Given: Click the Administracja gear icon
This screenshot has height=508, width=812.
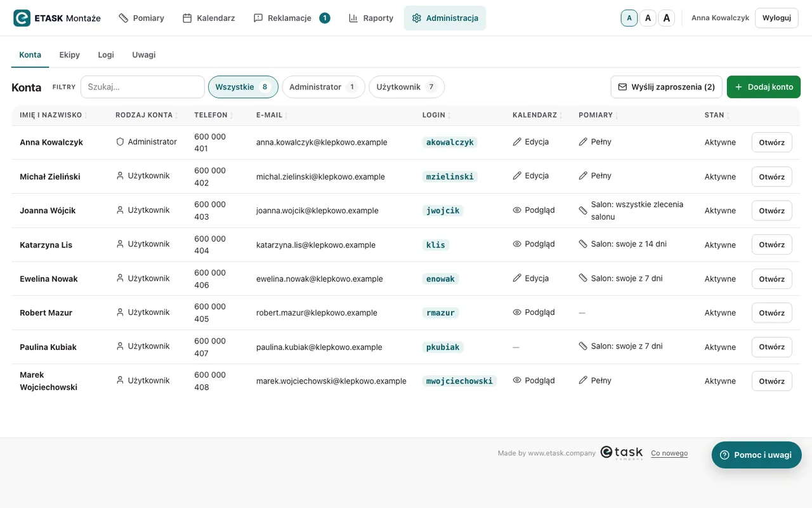Looking at the screenshot, I should coord(417,18).
